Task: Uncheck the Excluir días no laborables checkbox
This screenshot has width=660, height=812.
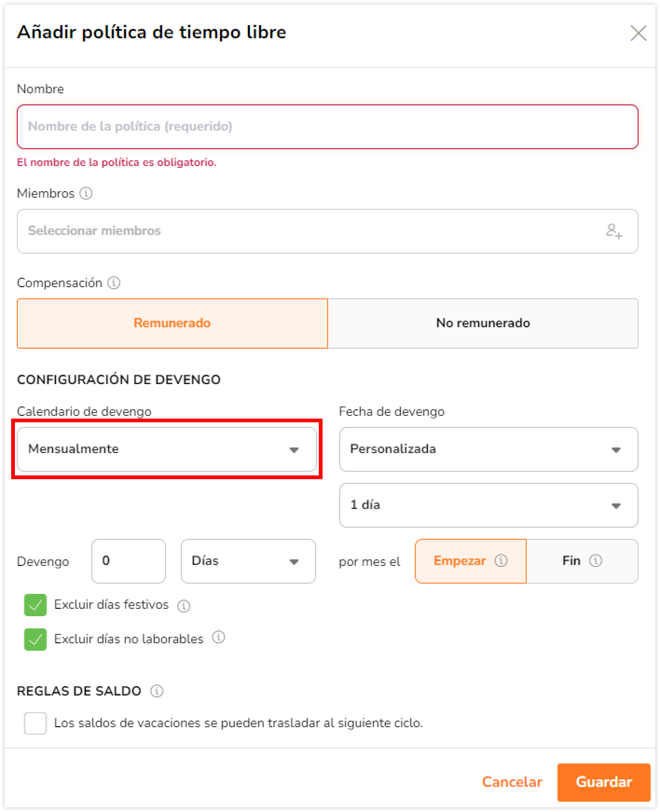Action: click(35, 639)
